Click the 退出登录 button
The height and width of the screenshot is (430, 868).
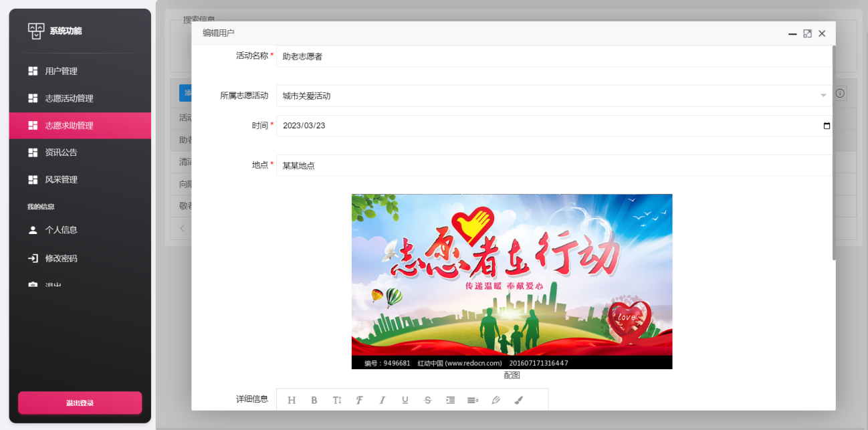[x=80, y=403]
